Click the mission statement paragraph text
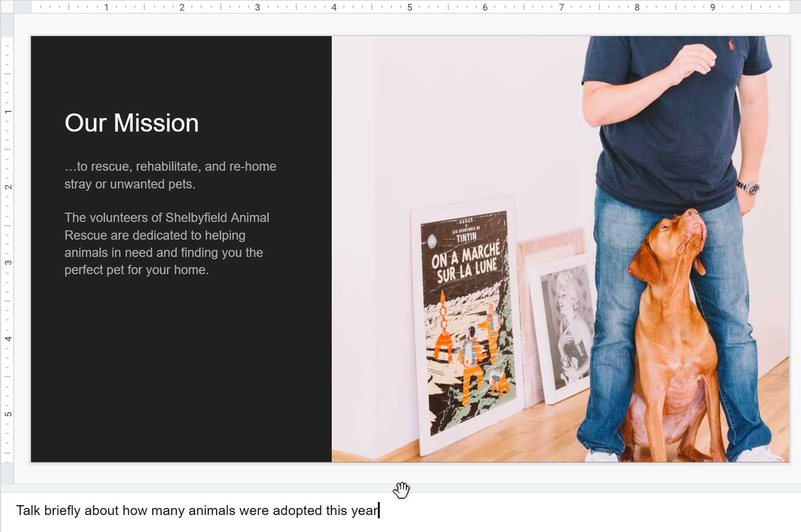Screen dimensions: 801x532 [169, 175]
